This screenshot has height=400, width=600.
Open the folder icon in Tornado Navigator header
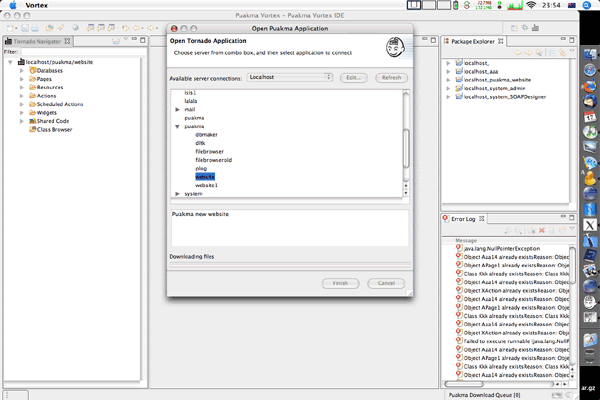(x=116, y=41)
